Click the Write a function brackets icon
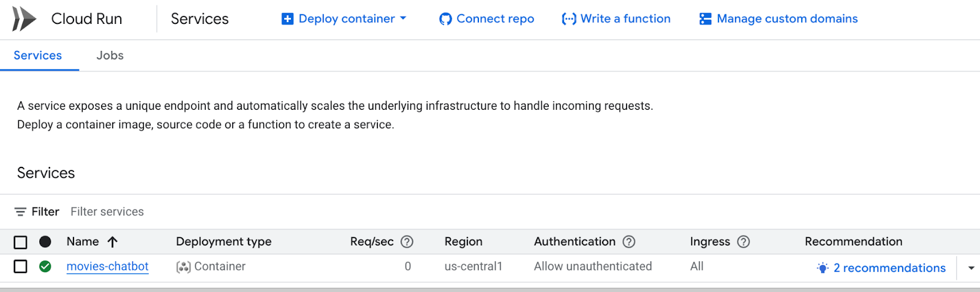 (569, 19)
